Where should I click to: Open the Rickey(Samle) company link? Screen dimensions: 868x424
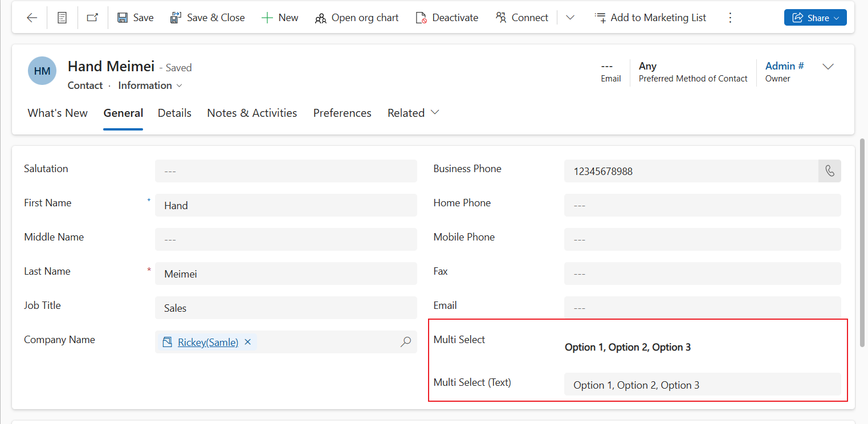(x=208, y=342)
